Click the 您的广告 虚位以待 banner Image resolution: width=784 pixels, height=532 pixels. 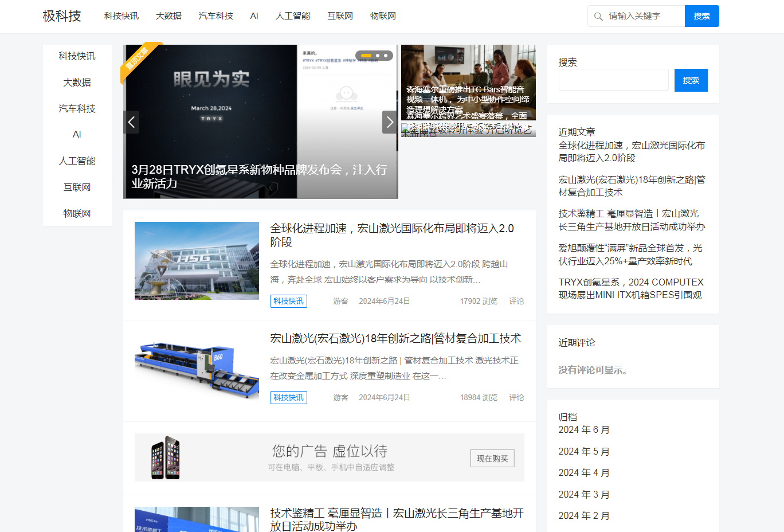(330, 457)
